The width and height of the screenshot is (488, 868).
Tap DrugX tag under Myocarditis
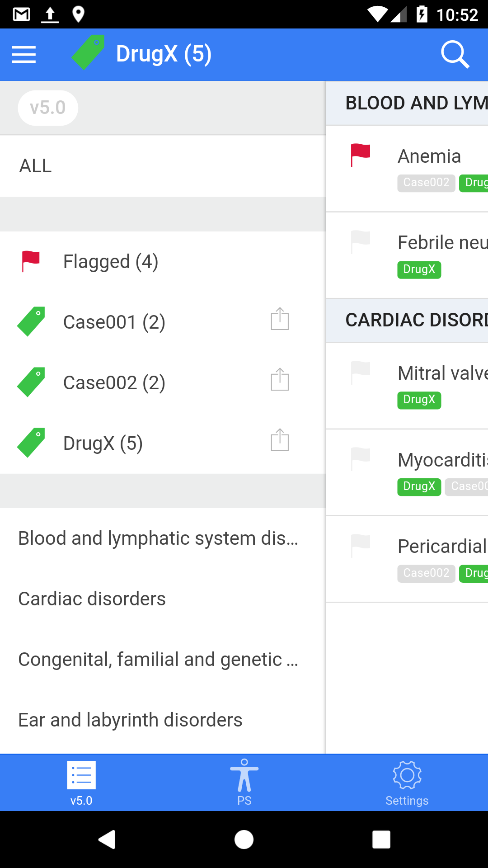pos(419,486)
